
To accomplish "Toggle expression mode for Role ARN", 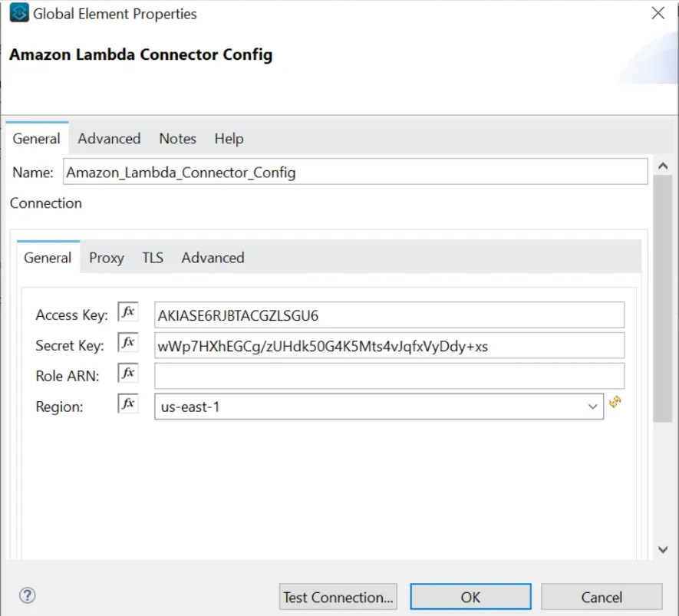I will (x=128, y=373).
